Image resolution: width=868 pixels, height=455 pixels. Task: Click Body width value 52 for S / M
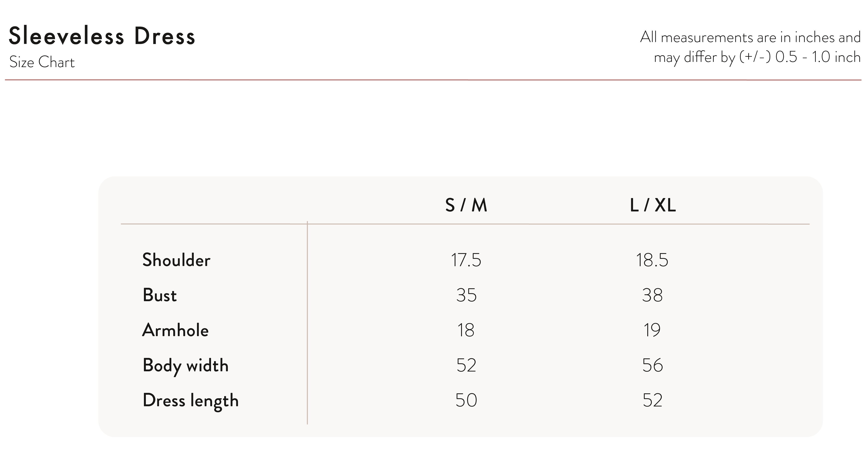tap(466, 365)
